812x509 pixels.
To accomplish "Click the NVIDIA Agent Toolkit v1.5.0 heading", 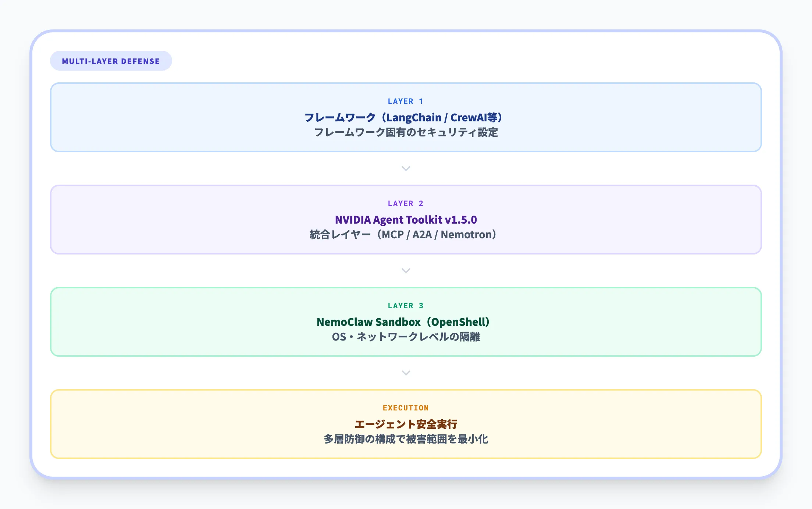I will tap(406, 220).
